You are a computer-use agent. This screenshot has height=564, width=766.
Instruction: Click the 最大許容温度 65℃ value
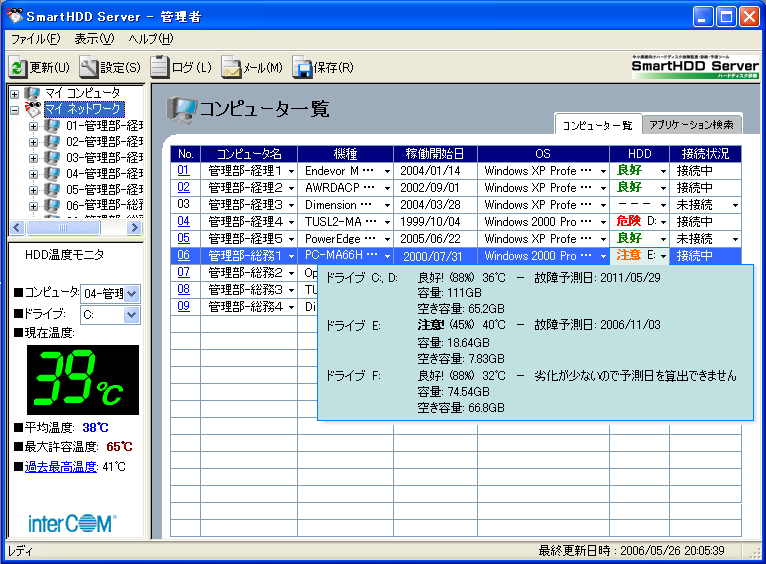(119, 447)
